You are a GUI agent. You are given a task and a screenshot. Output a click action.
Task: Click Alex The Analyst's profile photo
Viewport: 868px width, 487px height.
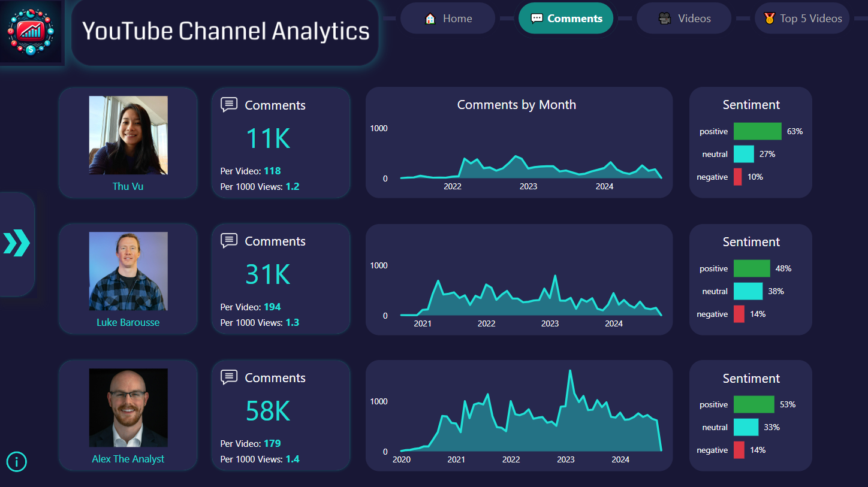[128, 407]
